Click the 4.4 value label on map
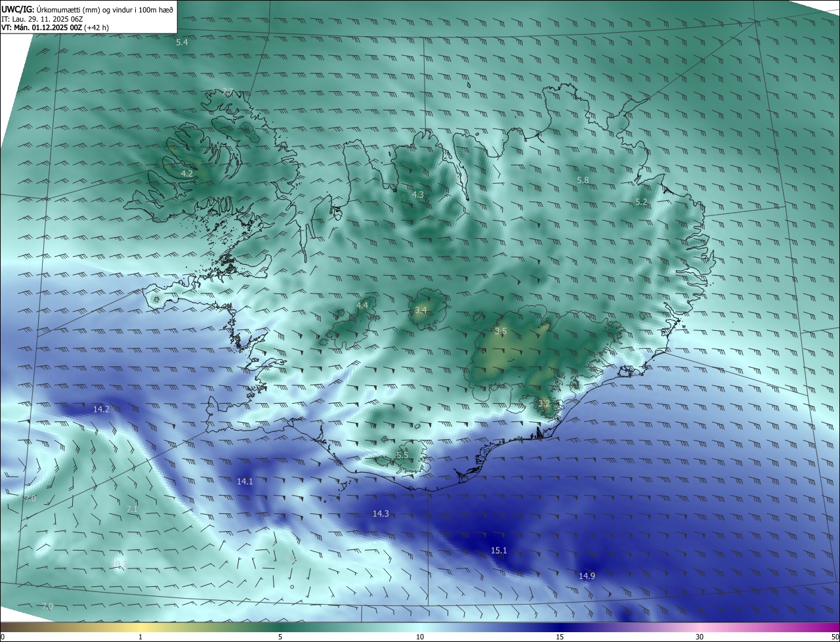Screen dimensions: 840x642 (x=362, y=305)
